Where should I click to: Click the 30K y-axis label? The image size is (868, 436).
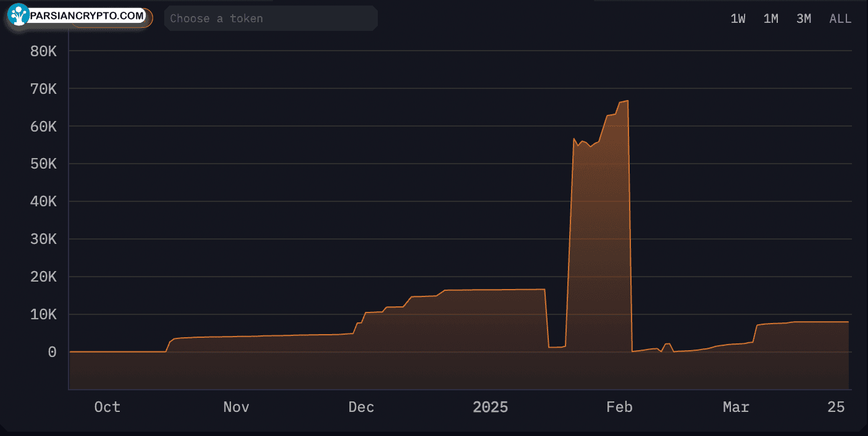(43, 240)
